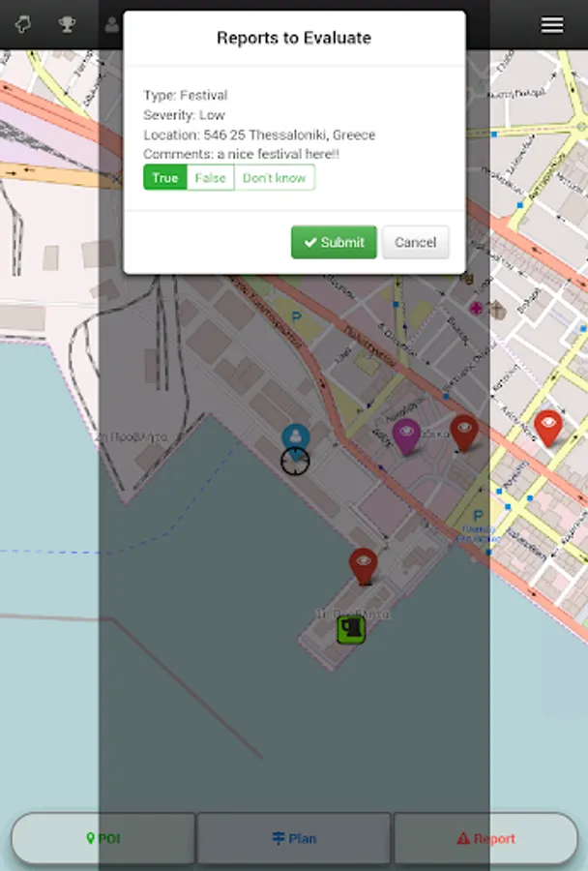This screenshot has width=588, height=871.
Task: Open the Report button at bottom
Action: [485, 838]
